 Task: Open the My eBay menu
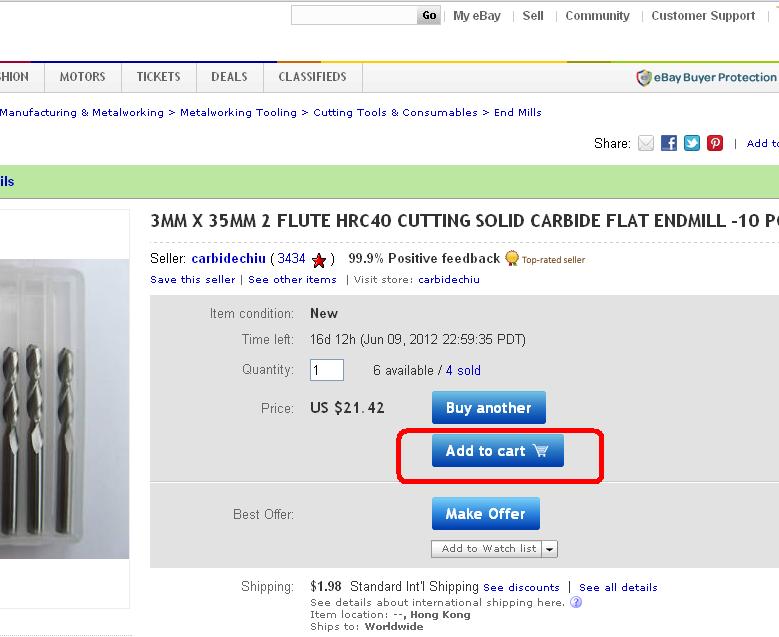[476, 16]
